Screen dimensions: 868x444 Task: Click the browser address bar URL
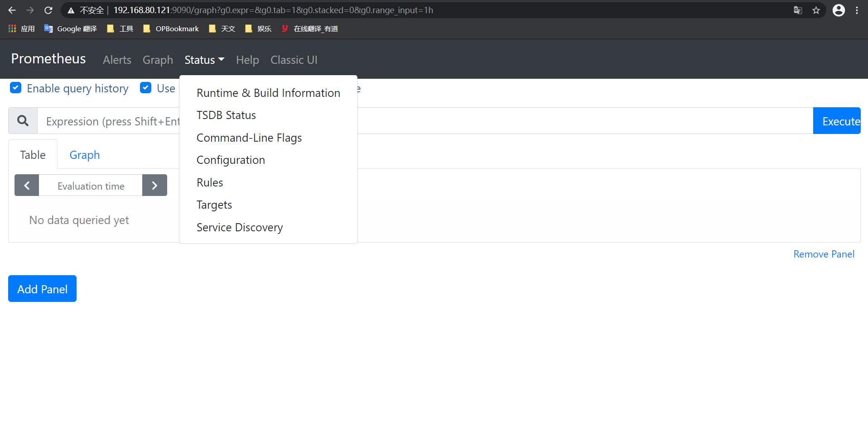click(x=273, y=10)
